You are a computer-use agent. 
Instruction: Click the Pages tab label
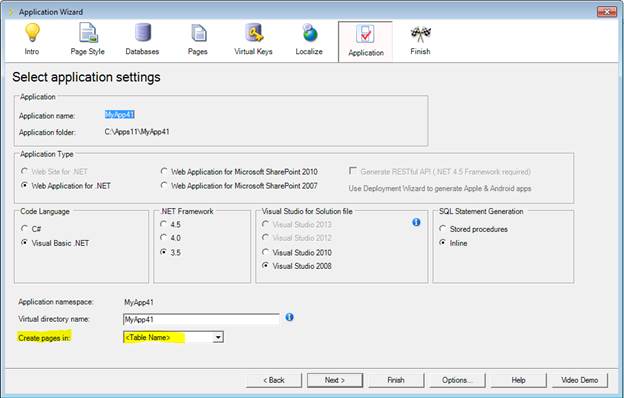coord(198,51)
